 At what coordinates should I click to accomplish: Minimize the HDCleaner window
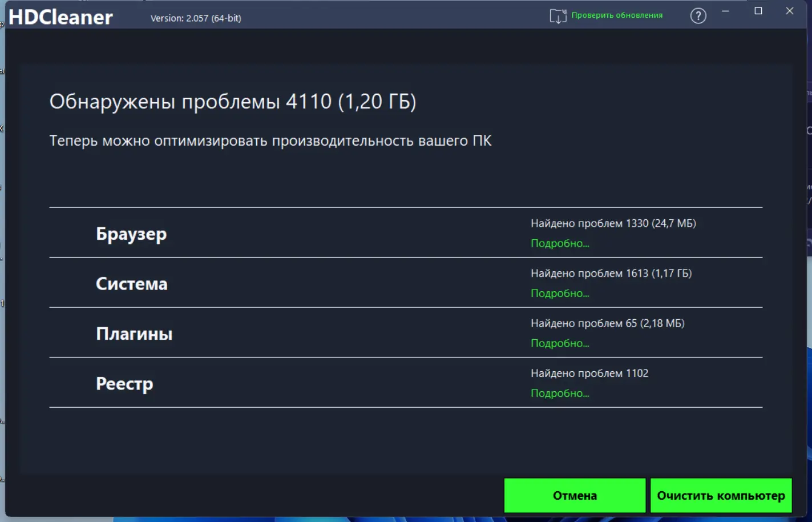point(725,11)
